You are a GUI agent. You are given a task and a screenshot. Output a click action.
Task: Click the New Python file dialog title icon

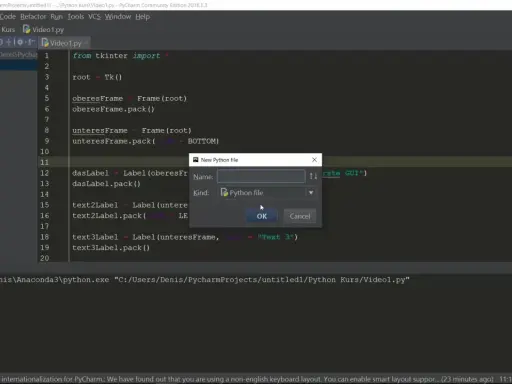pos(196,160)
